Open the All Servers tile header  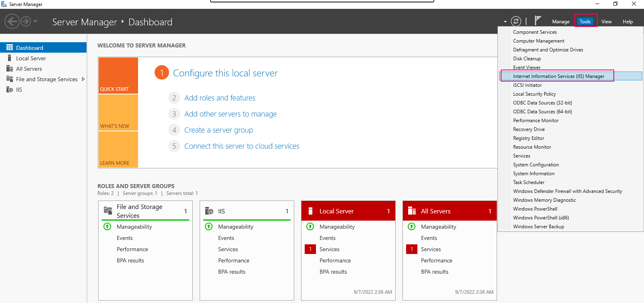[450, 211]
